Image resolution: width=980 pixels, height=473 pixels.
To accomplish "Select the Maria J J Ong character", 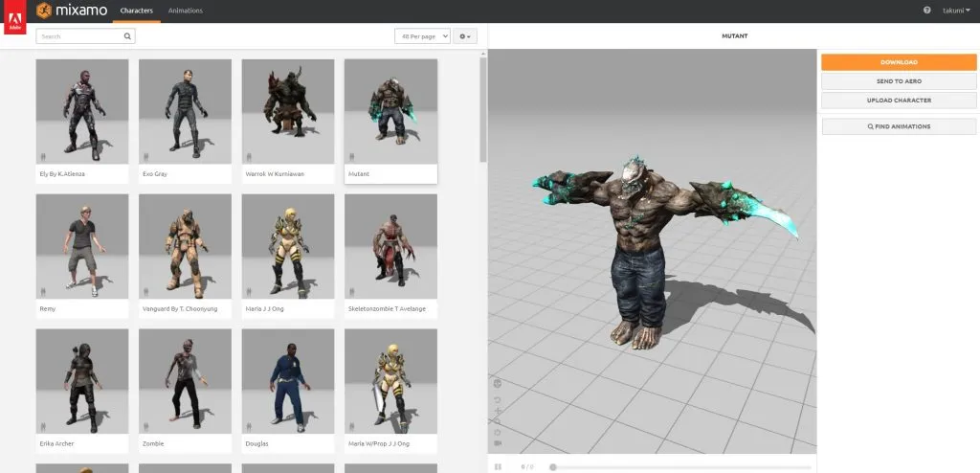I will [288, 256].
